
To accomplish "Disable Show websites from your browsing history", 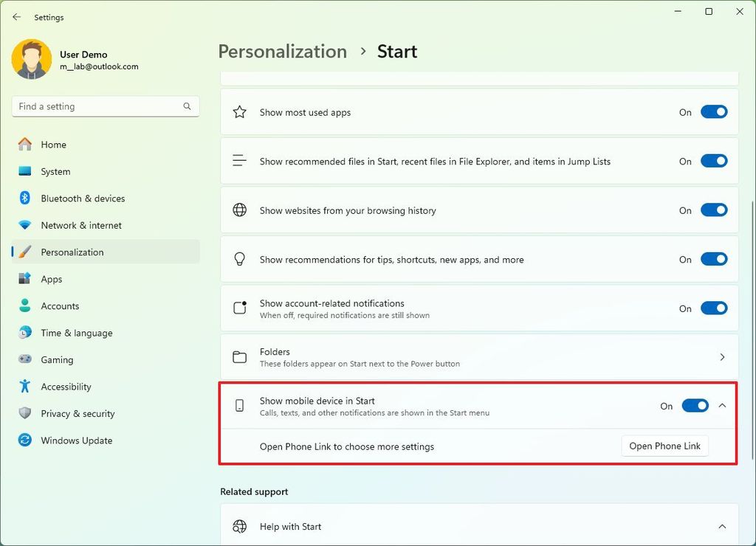I will point(713,210).
